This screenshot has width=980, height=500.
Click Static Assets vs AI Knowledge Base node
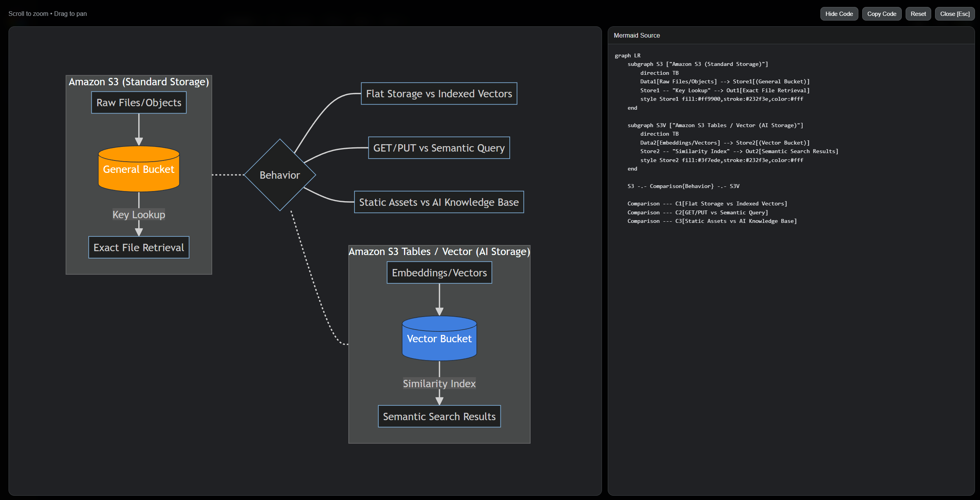(x=439, y=202)
